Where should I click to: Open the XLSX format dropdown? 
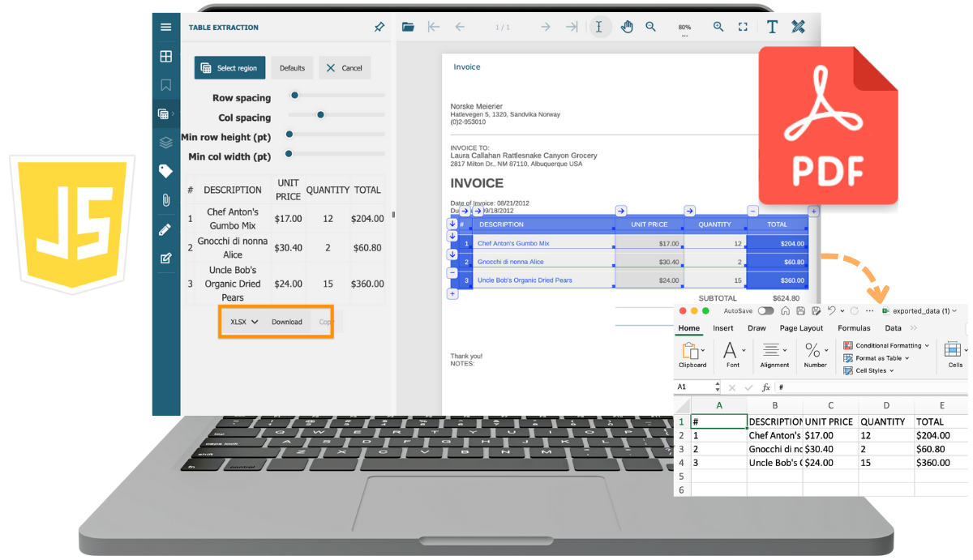(243, 322)
